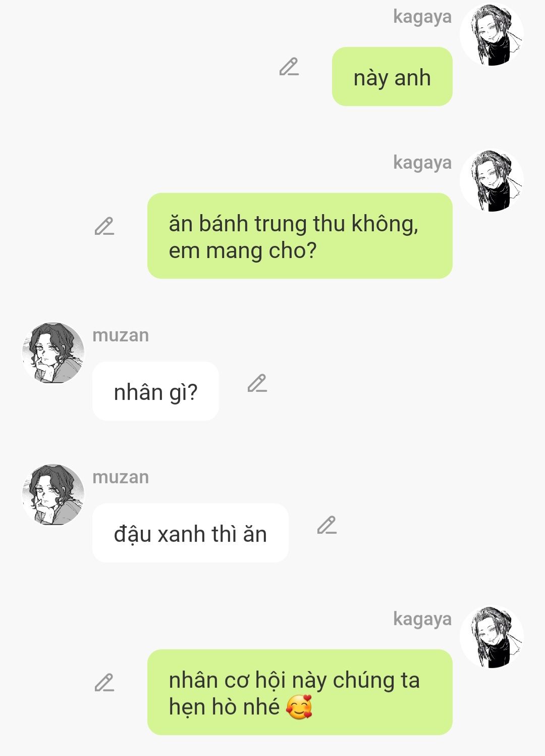Click kagaya name above the last message
This screenshot has width=545, height=756.
click(x=422, y=619)
